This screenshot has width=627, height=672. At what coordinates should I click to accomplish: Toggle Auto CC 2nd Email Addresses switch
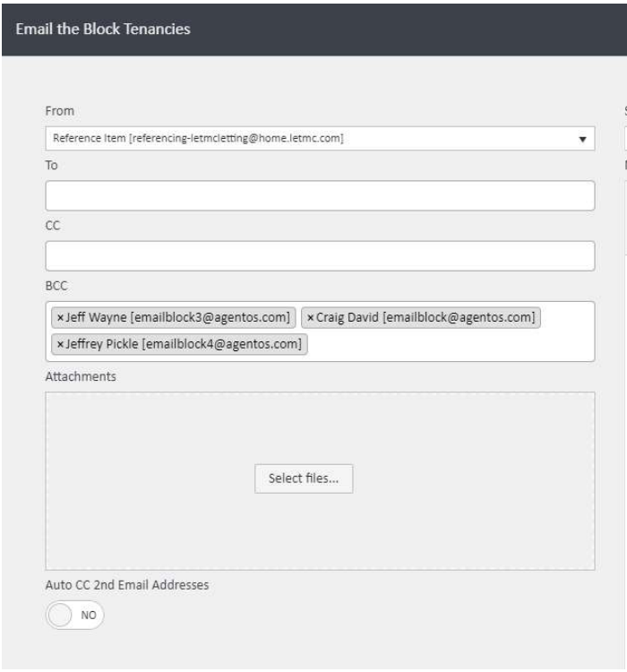[75, 616]
